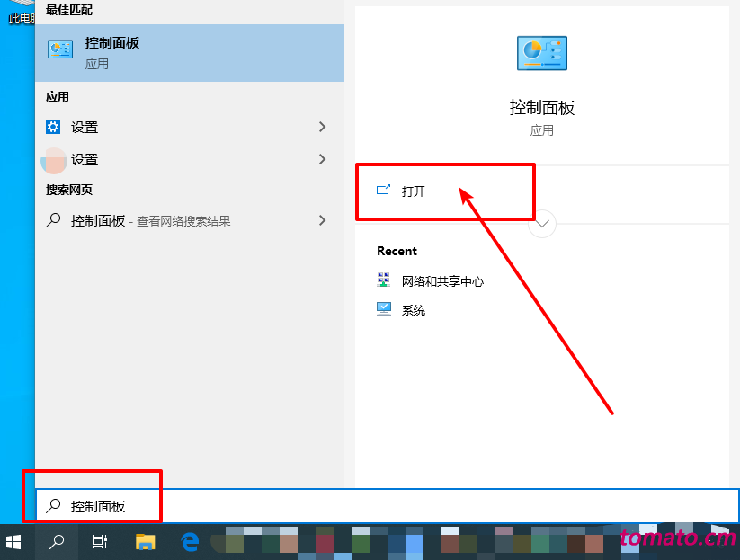Expand the gear 设置 result arrow
Screen dimensions: 740x560
[322, 127]
